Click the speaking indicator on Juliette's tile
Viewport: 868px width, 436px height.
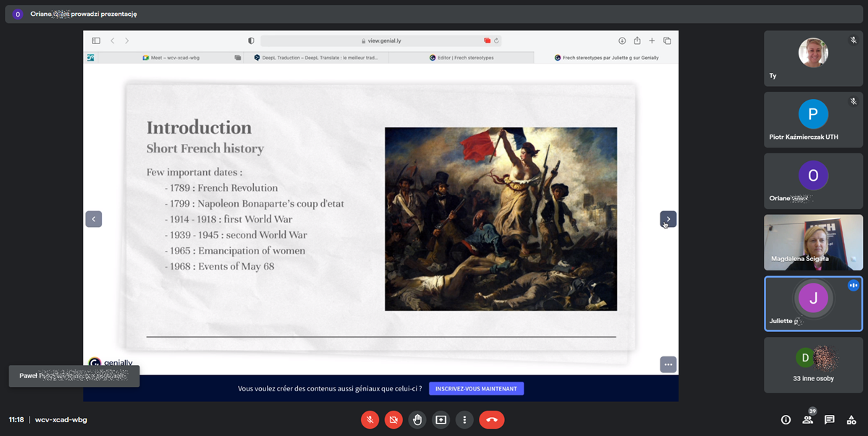(854, 286)
